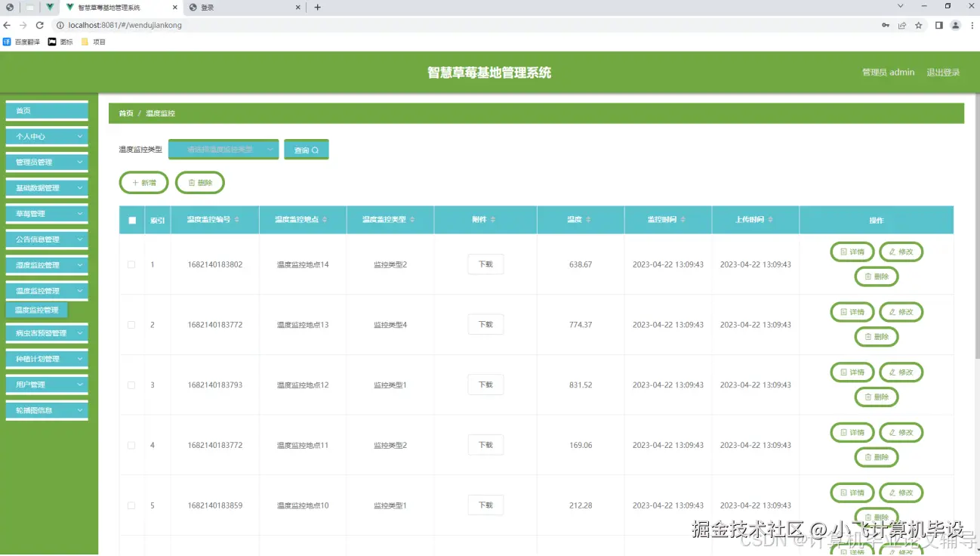Screen dimensions: 980x556
Task: Expand the 种植计划管理 sidebar menu
Action: tap(47, 359)
